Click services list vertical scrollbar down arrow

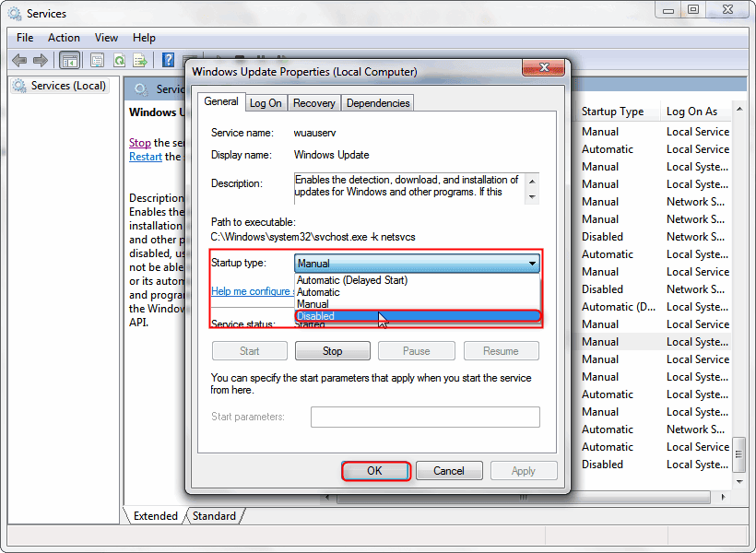[739, 482]
